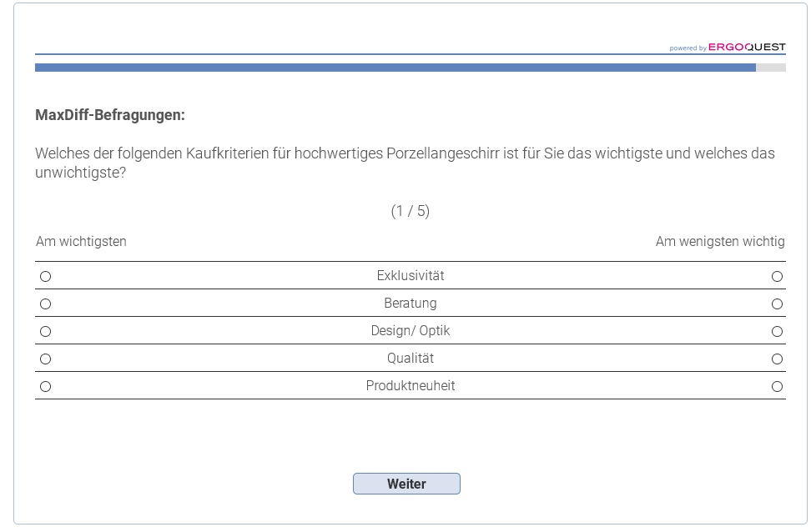Click the Exklusivität label text
Image resolution: width=811 pixels, height=532 pixels.
pyautogui.click(x=410, y=276)
